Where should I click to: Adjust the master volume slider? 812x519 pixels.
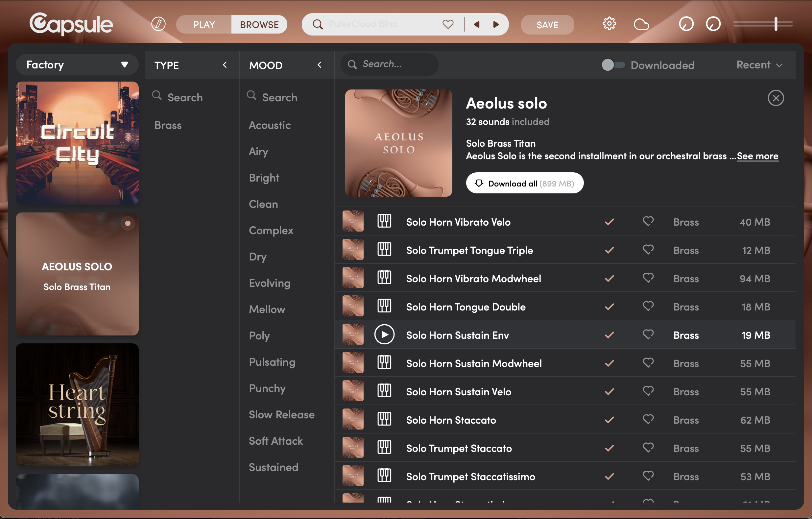tap(776, 24)
